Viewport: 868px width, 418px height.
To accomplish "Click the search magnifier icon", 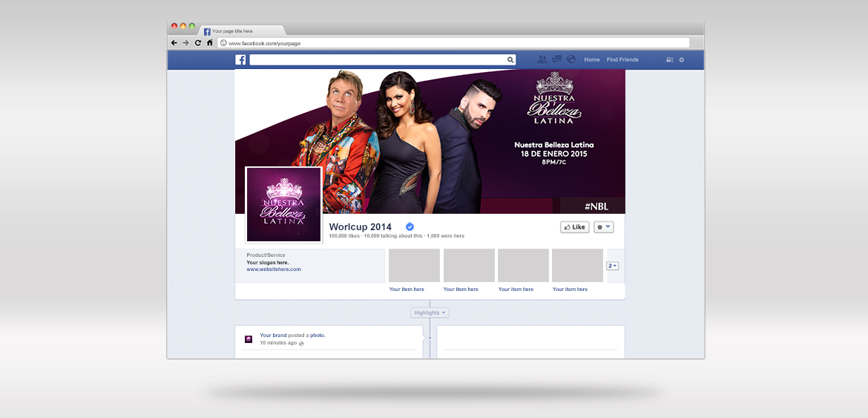I will [510, 60].
